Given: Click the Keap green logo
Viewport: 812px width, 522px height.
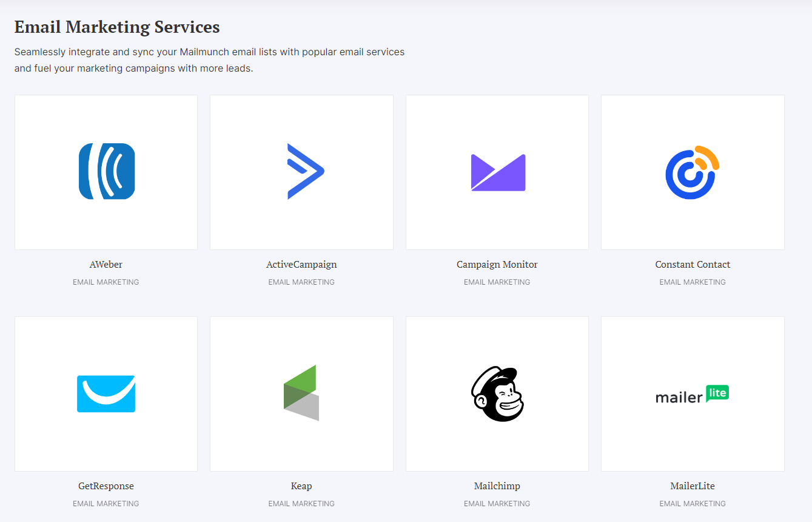Looking at the screenshot, I should pyautogui.click(x=301, y=393).
